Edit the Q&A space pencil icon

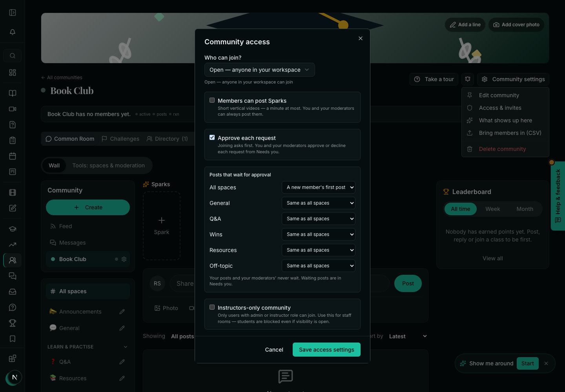(122, 362)
